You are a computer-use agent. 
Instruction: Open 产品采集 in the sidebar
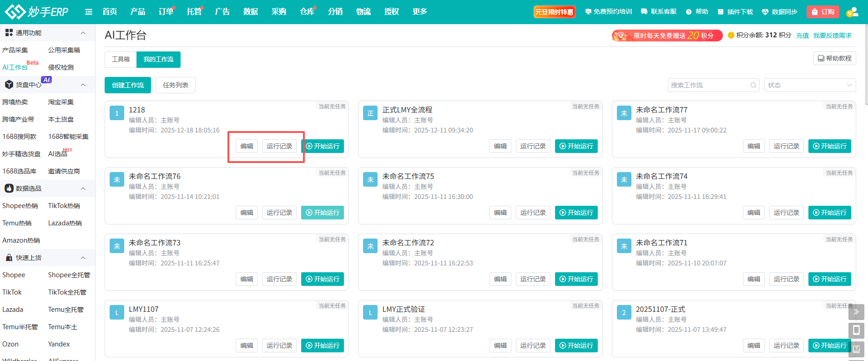(x=15, y=50)
